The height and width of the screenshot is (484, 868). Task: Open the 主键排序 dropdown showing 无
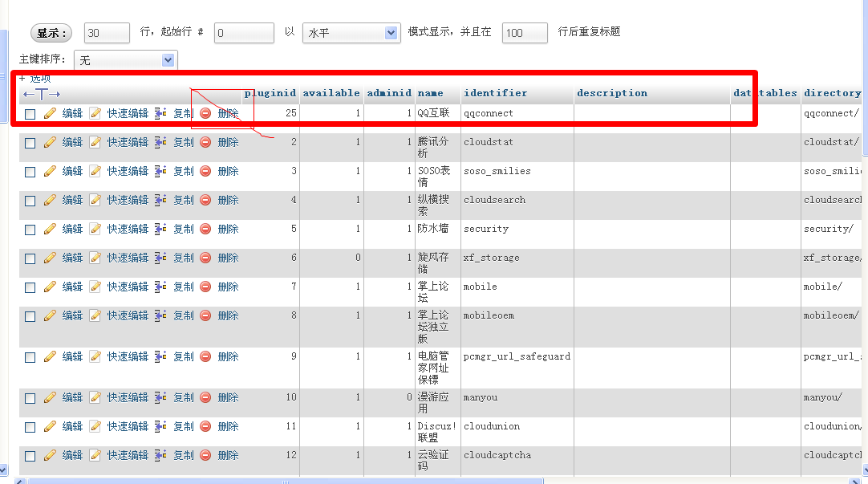tap(125, 60)
